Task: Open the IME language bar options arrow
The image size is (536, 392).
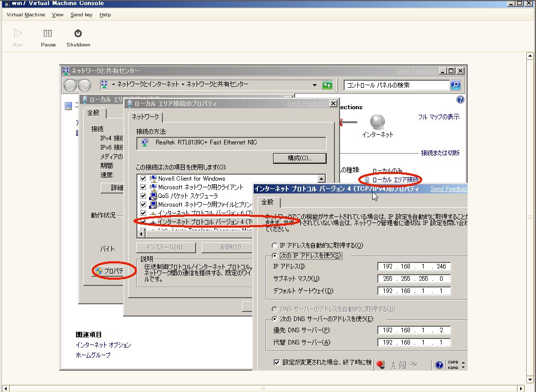Action: coord(463,367)
